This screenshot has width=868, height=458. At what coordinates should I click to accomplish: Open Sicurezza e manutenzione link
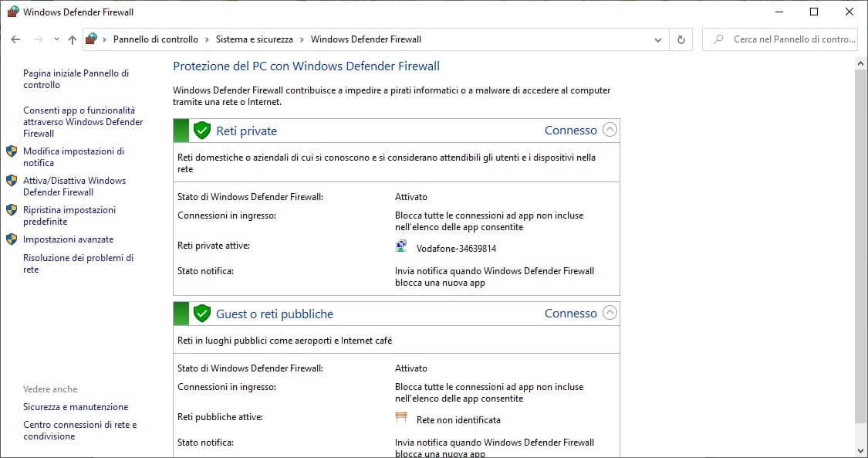pyautogui.click(x=75, y=407)
